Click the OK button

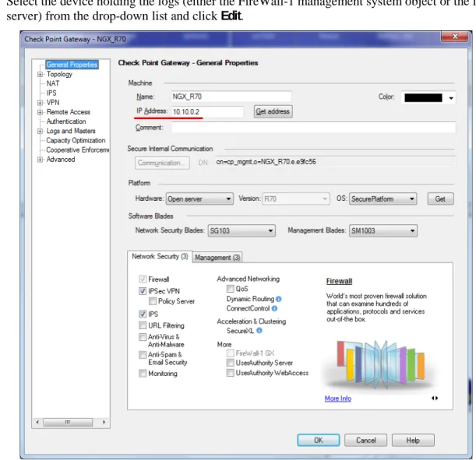point(319,441)
